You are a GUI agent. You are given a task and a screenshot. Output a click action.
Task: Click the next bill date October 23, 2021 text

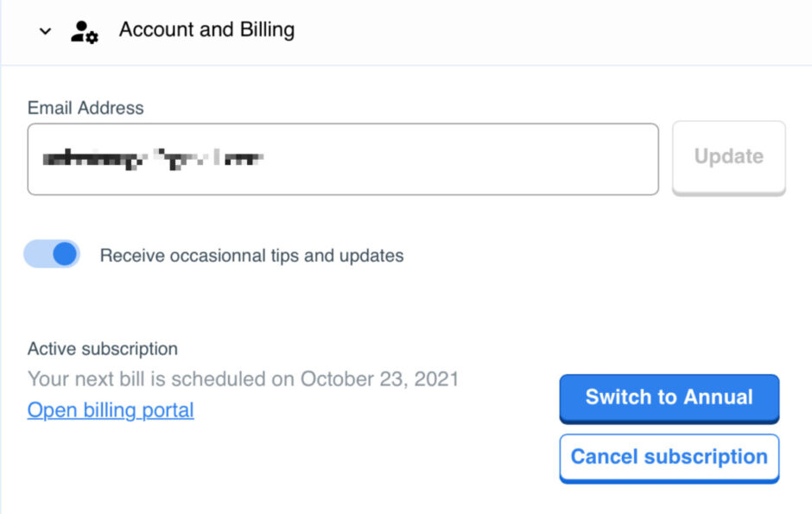[x=379, y=379]
